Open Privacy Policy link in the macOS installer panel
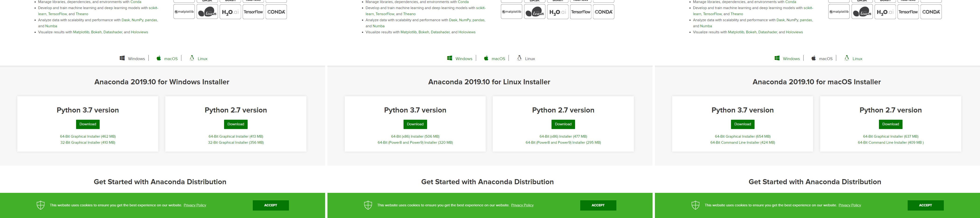This screenshot has height=218, width=980. click(850, 205)
